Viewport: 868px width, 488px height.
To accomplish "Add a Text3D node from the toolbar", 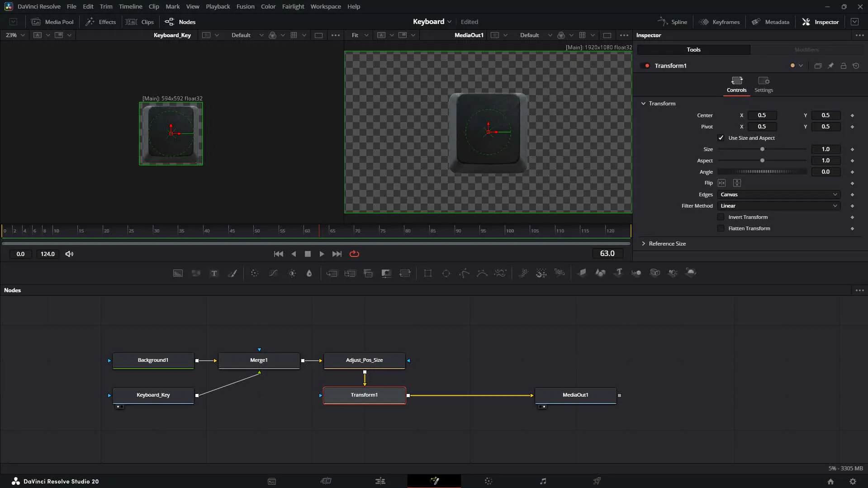I will pyautogui.click(x=618, y=273).
